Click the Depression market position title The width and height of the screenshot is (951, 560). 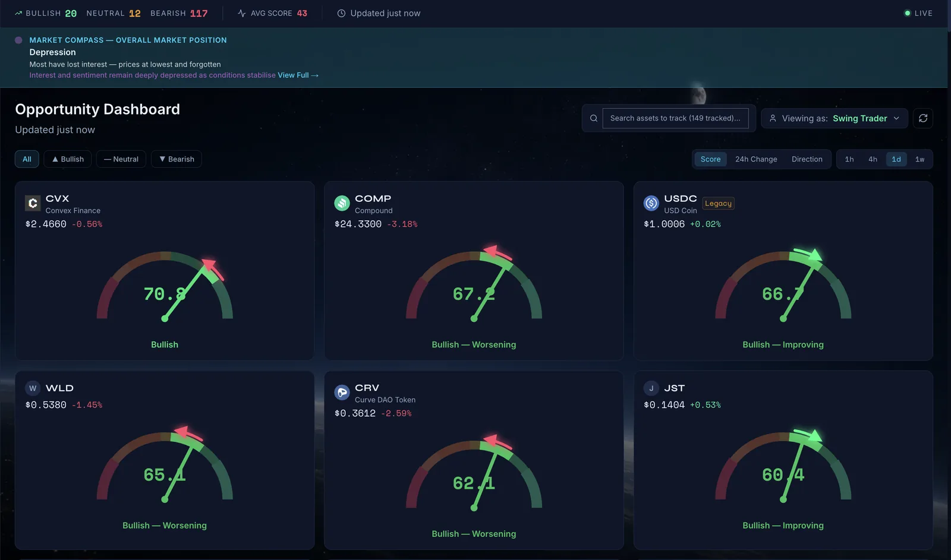[x=53, y=52]
